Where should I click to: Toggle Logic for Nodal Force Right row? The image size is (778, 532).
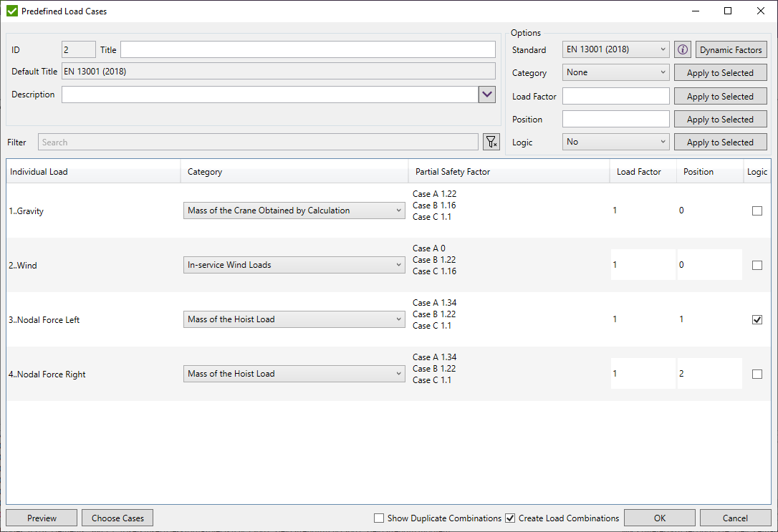coord(757,373)
